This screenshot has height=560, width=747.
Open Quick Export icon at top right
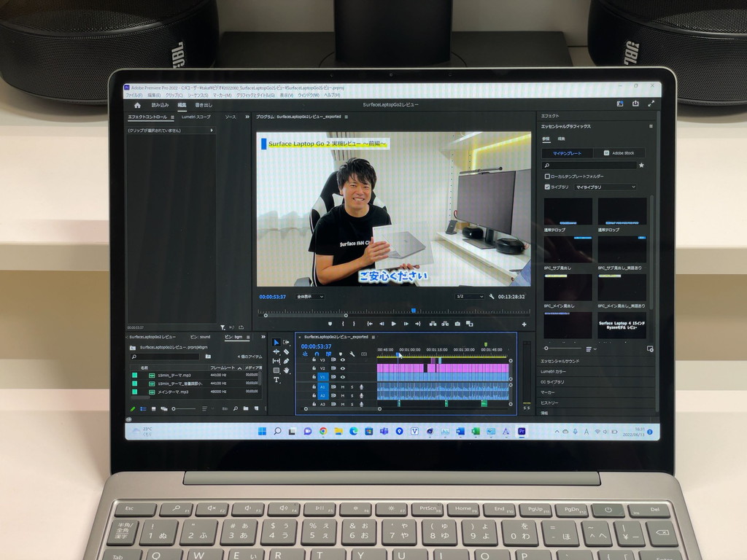click(x=635, y=104)
